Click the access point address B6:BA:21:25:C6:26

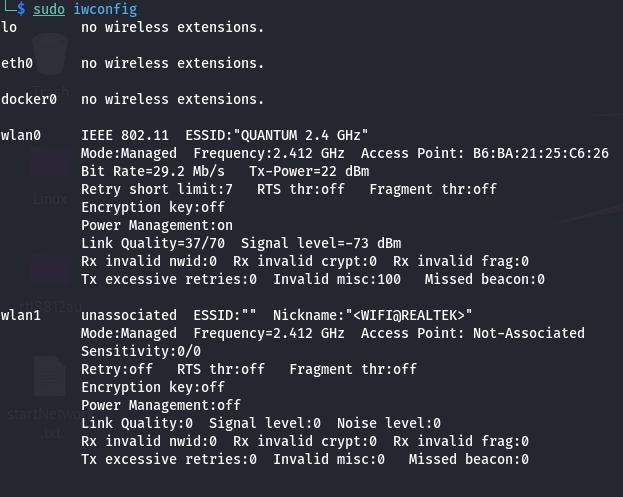[540, 153]
